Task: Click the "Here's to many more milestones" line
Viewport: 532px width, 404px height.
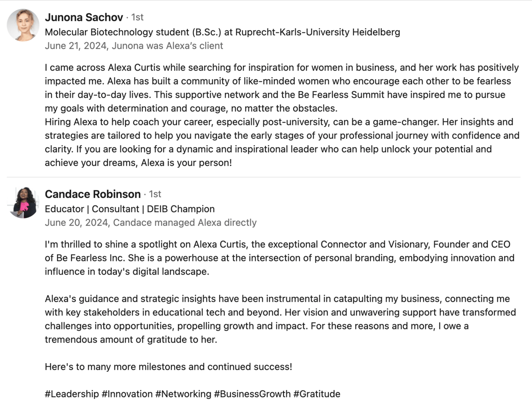Action: click(168, 367)
